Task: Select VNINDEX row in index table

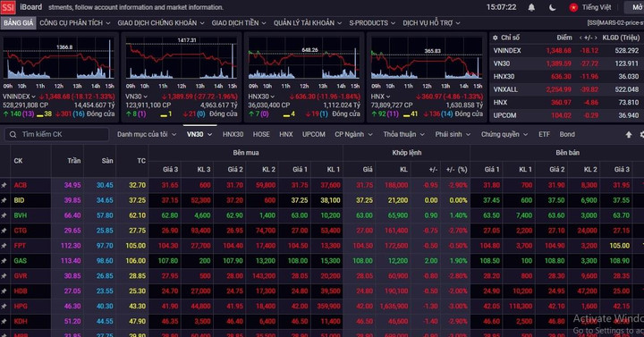Action: (566, 50)
